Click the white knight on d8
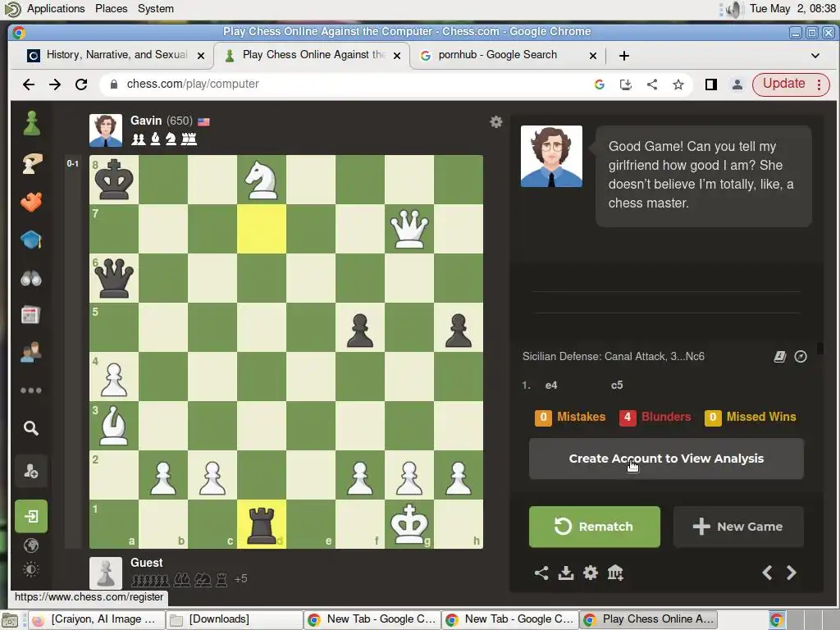Screen dimensions: 840x630 262,180
